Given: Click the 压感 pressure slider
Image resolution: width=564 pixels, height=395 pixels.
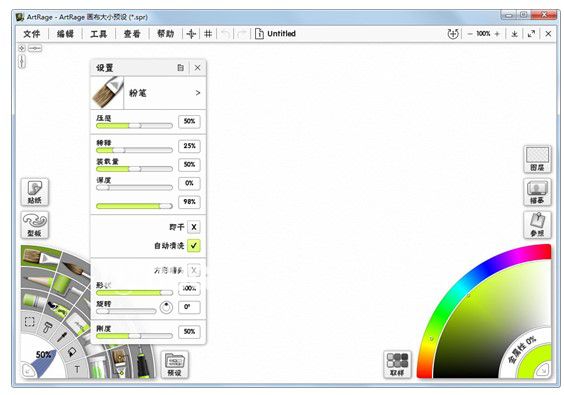Looking at the screenshot, I should (x=134, y=126).
